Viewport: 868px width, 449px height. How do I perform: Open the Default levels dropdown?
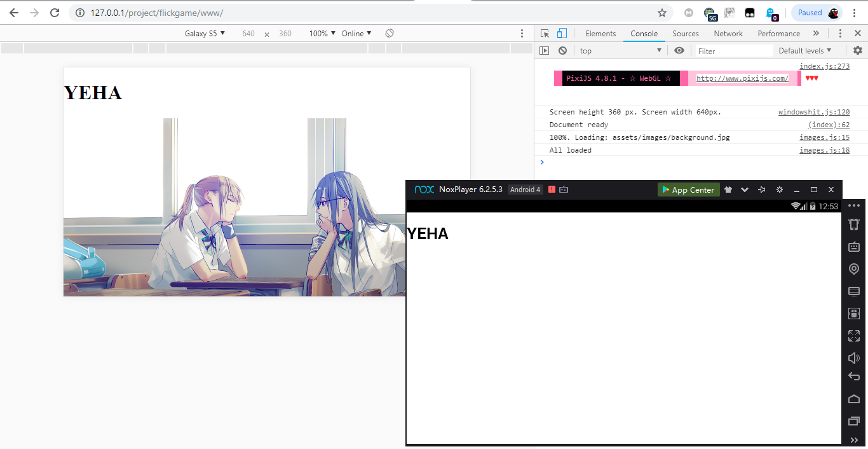click(x=805, y=51)
